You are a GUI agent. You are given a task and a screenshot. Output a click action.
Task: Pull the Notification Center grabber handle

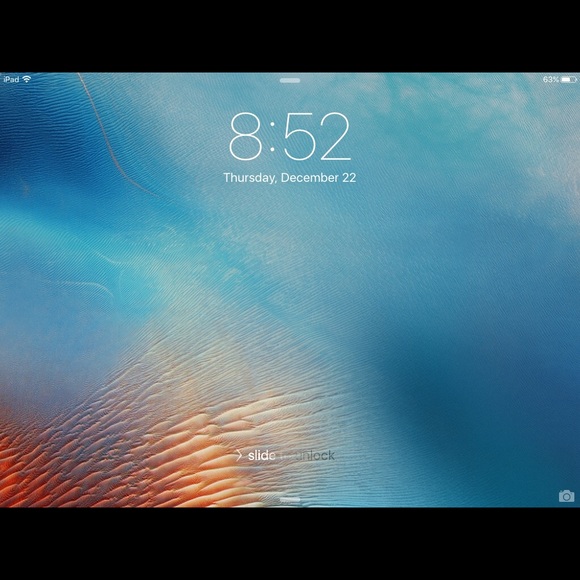click(x=290, y=80)
